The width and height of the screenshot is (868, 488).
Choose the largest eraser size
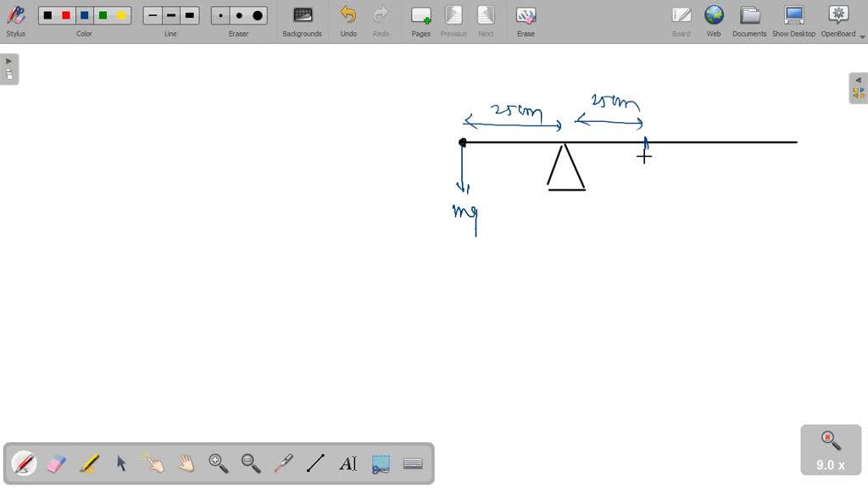[x=257, y=14]
